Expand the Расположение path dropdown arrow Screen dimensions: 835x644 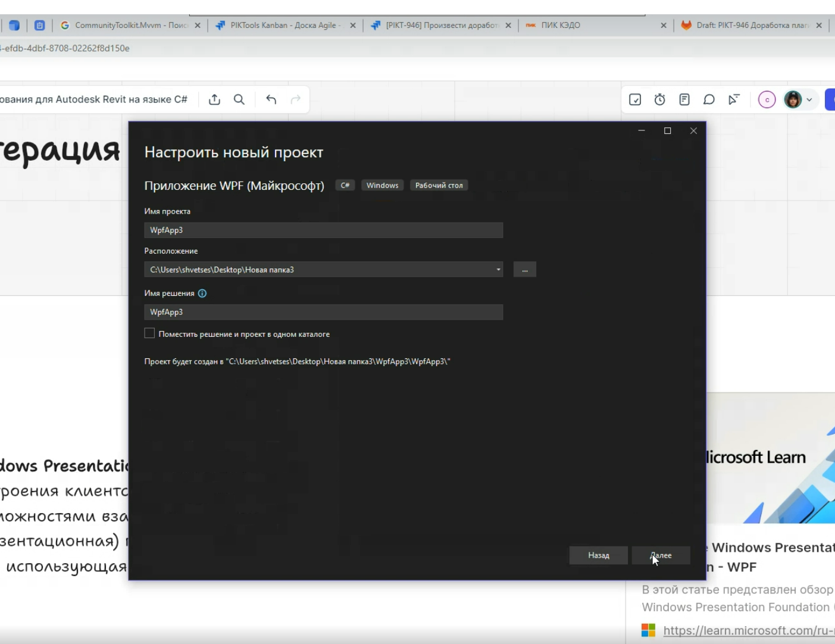click(499, 270)
